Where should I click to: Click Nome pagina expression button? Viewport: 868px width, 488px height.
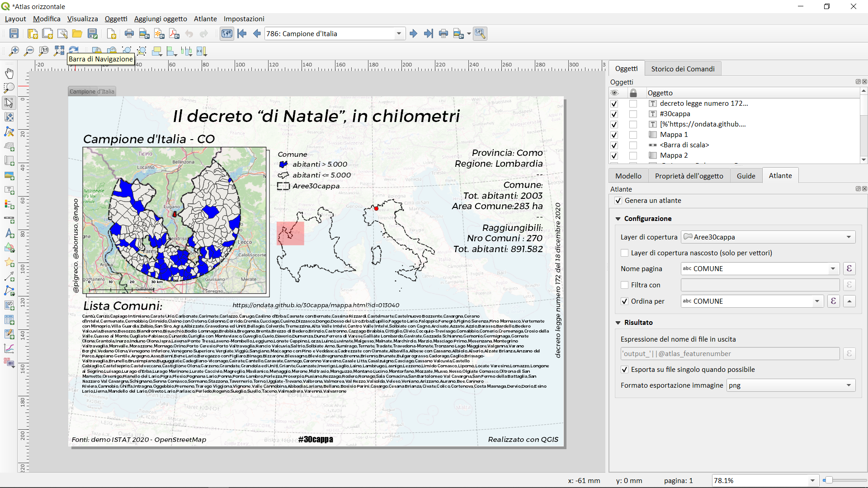[x=849, y=269]
